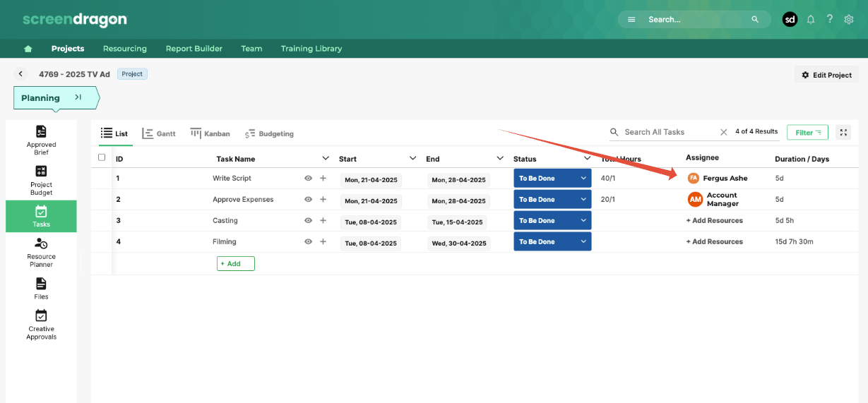Open Report Builder menu

coord(194,49)
